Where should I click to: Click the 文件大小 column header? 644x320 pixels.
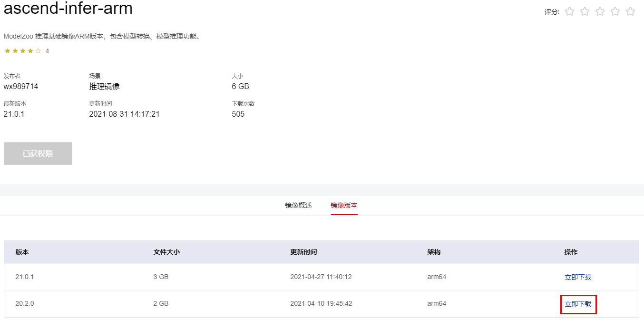166,252
